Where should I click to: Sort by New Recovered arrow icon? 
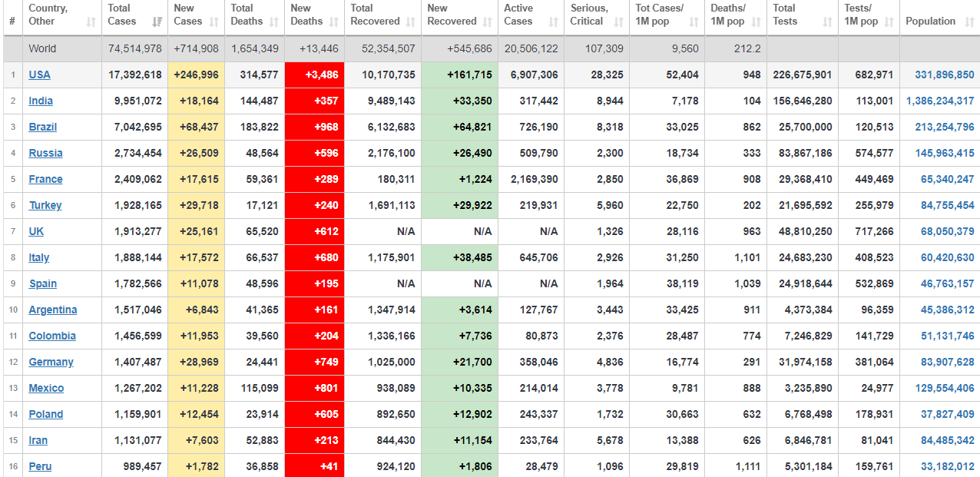click(488, 22)
